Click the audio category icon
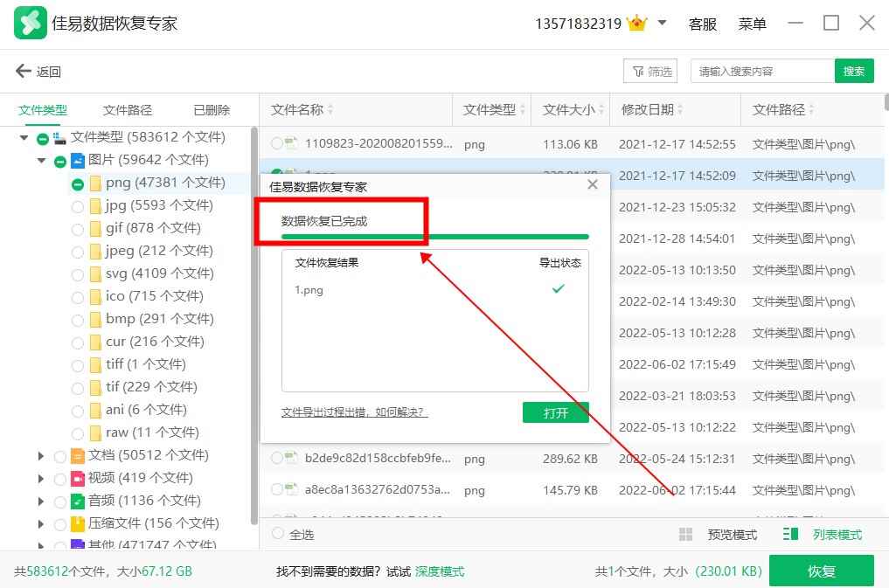 tap(78, 501)
